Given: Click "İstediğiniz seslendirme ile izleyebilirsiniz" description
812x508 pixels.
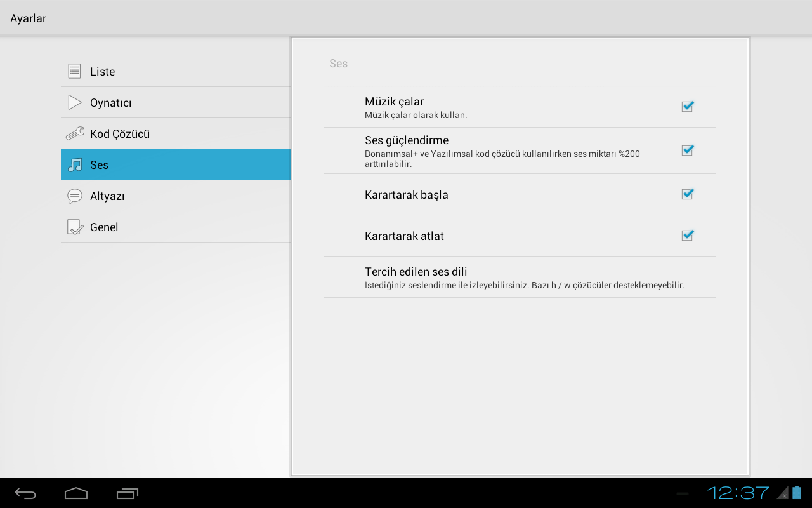Looking at the screenshot, I should coord(525,286).
